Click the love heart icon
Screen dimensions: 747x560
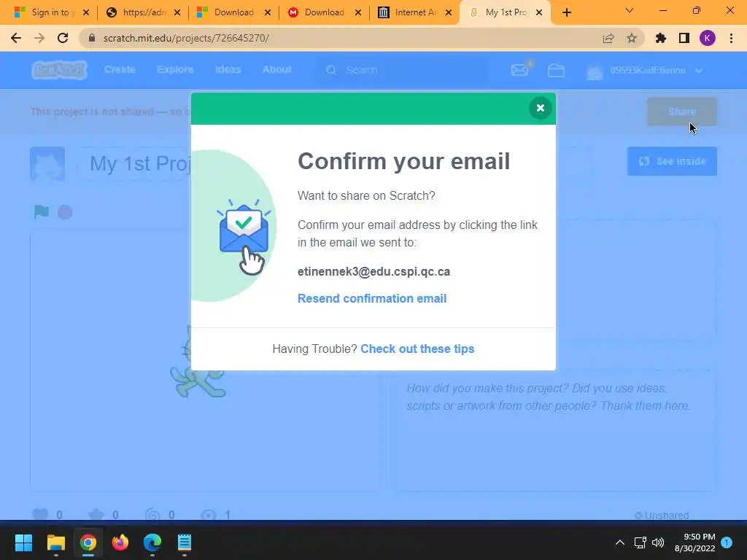[40, 514]
